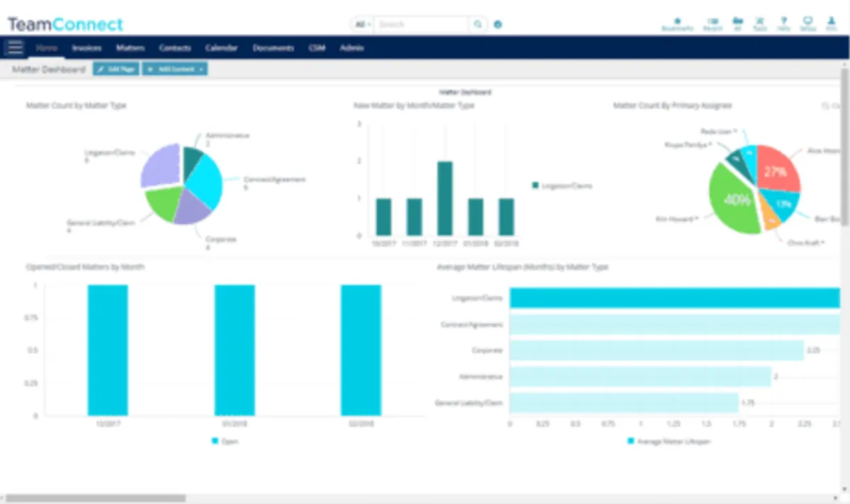Image resolution: width=850 pixels, height=504 pixels.
Task: Expand the Add Content dropdown
Action: tap(174, 69)
